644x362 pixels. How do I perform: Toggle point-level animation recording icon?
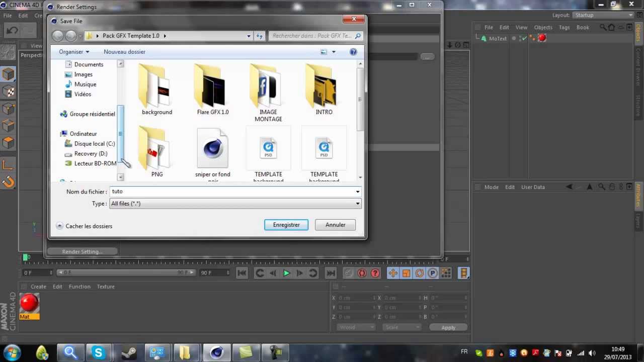(446, 273)
